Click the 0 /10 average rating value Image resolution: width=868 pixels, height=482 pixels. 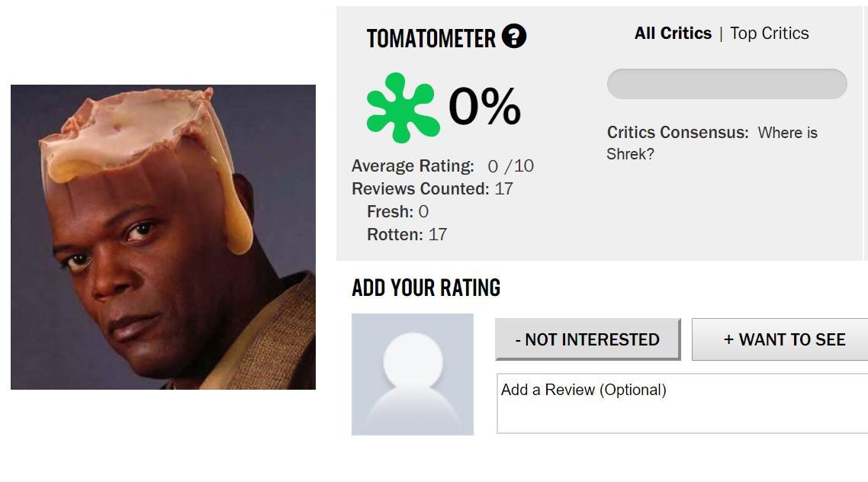pyautogui.click(x=510, y=166)
